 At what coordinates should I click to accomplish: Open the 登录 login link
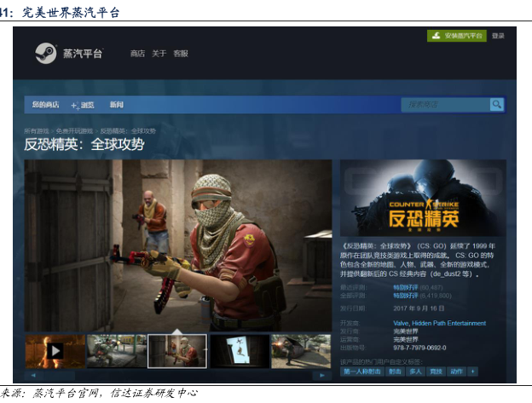click(x=498, y=36)
